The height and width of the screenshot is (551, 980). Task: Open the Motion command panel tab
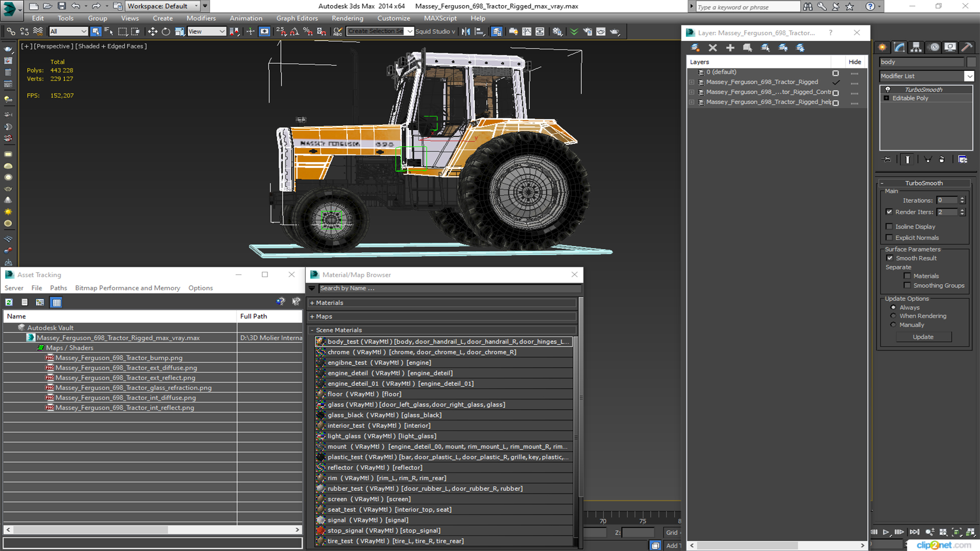tap(934, 47)
